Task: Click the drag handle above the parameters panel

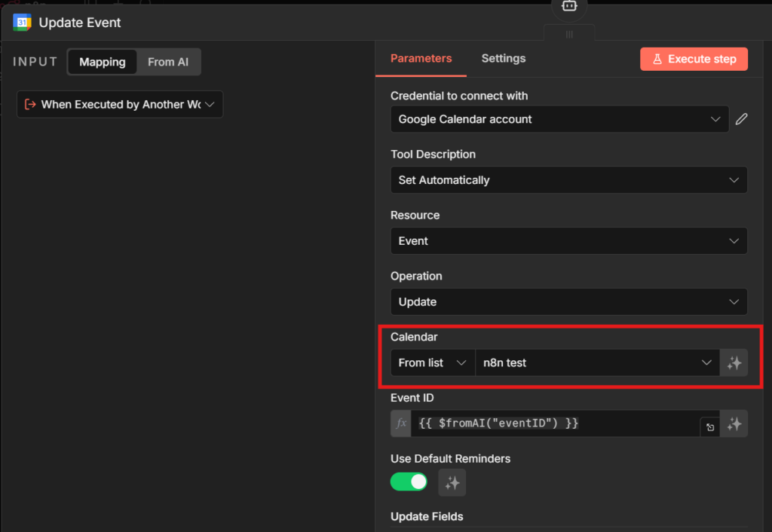Action: 569,34
